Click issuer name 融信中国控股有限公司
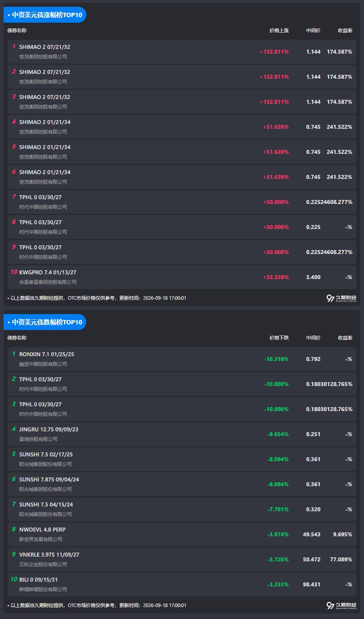This screenshot has width=364, height=619. (x=43, y=364)
